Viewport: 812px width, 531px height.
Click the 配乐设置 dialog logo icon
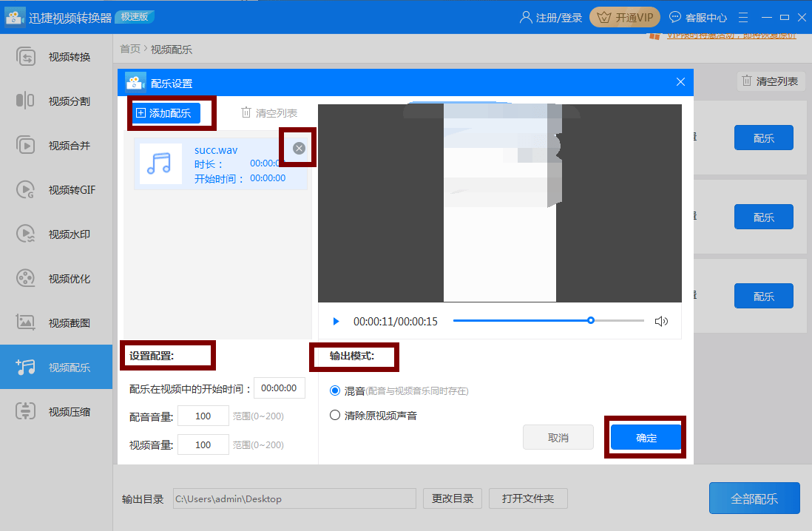[135, 82]
